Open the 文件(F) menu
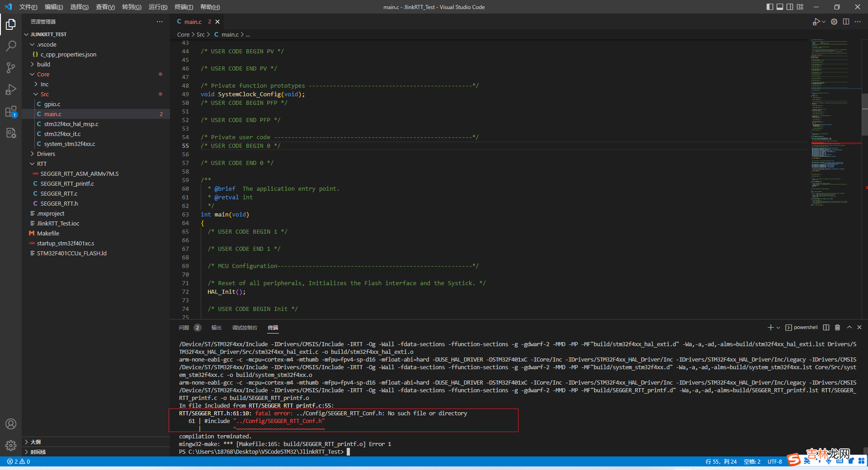This screenshot has height=470, width=868. 28,7
